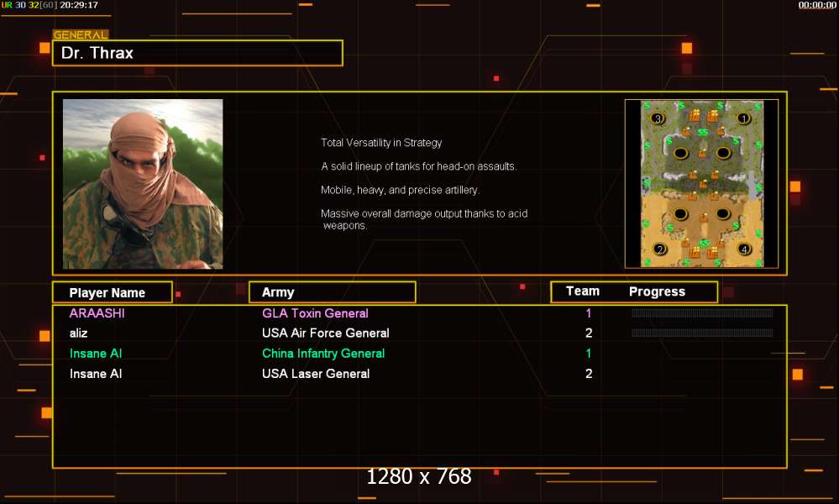
Task: Click the Dr. Thrax portrait image
Action: point(143,183)
